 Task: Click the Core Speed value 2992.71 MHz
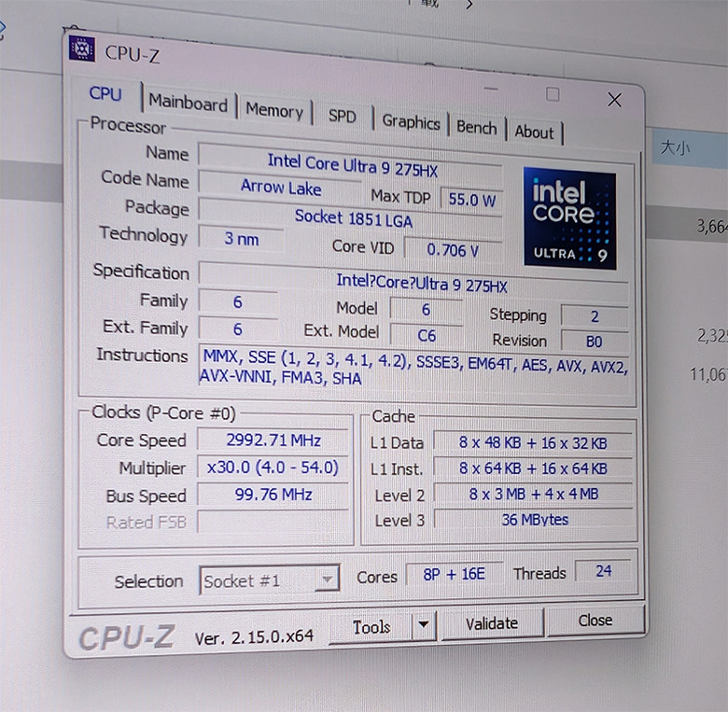tap(273, 440)
